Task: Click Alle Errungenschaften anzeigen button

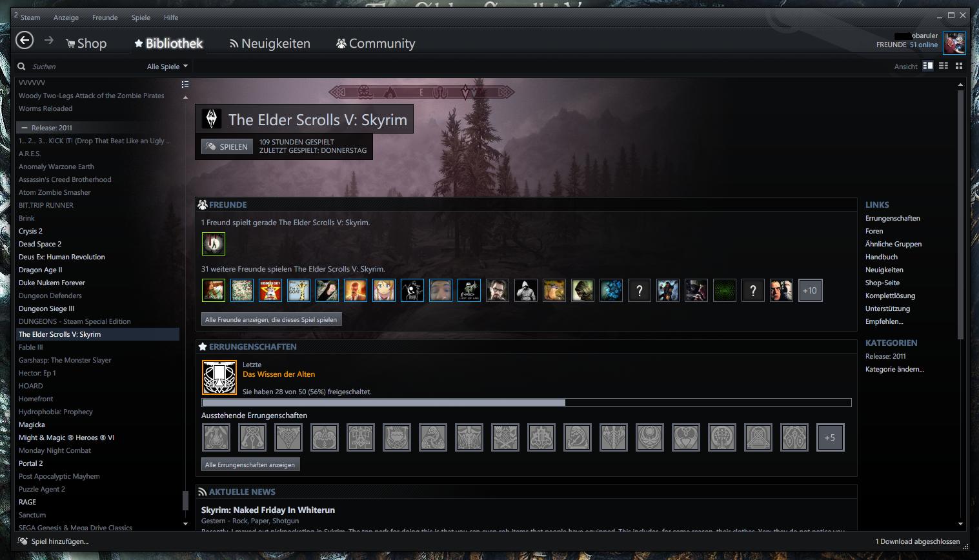Action: click(x=250, y=465)
